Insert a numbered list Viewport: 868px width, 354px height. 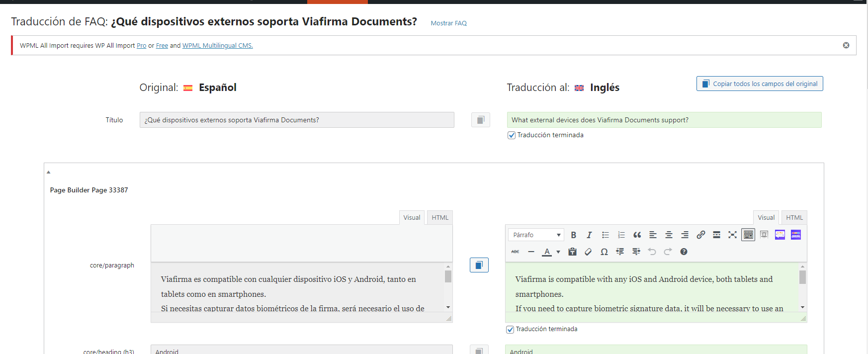621,235
